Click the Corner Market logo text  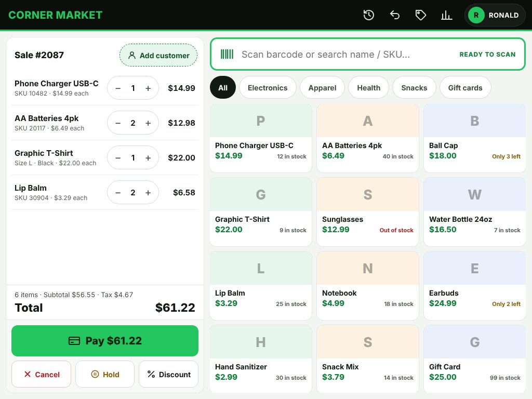pos(55,15)
